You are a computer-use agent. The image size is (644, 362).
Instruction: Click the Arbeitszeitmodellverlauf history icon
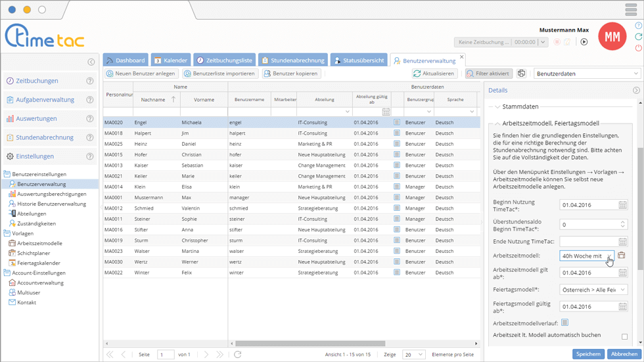pyautogui.click(x=564, y=323)
